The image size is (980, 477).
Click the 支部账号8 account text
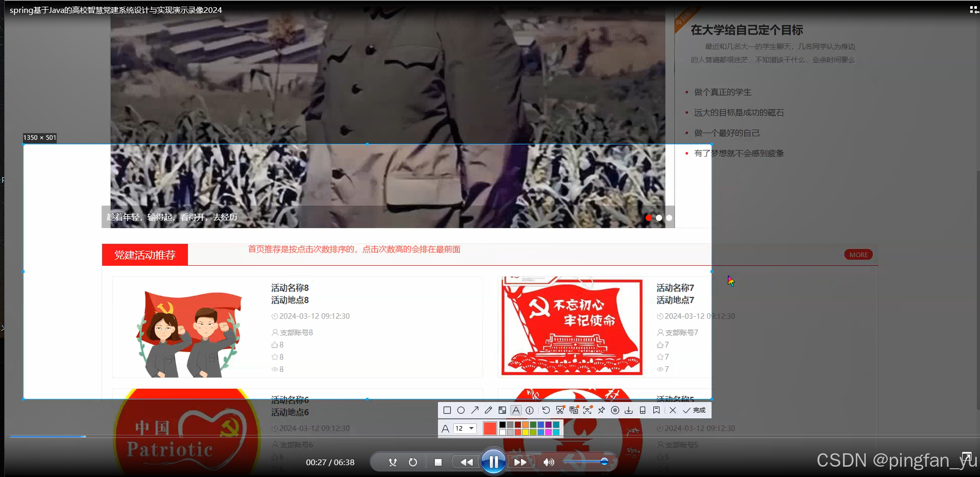point(296,332)
